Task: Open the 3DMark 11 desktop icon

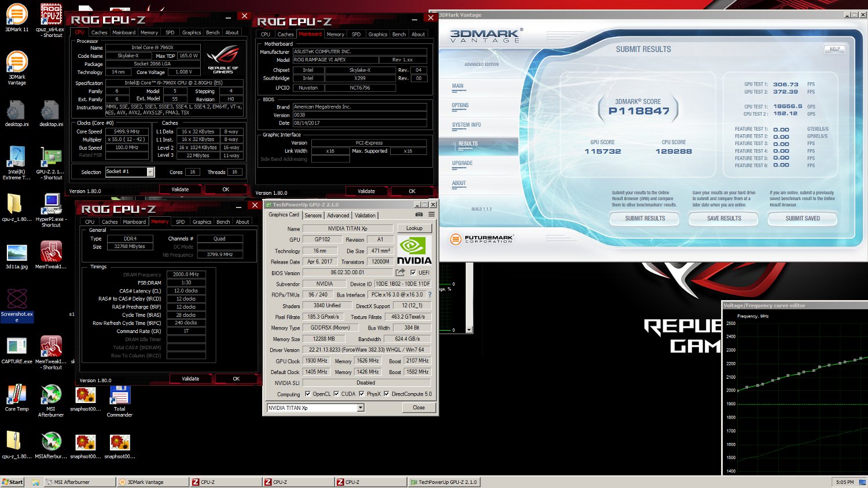Action: 17,16
